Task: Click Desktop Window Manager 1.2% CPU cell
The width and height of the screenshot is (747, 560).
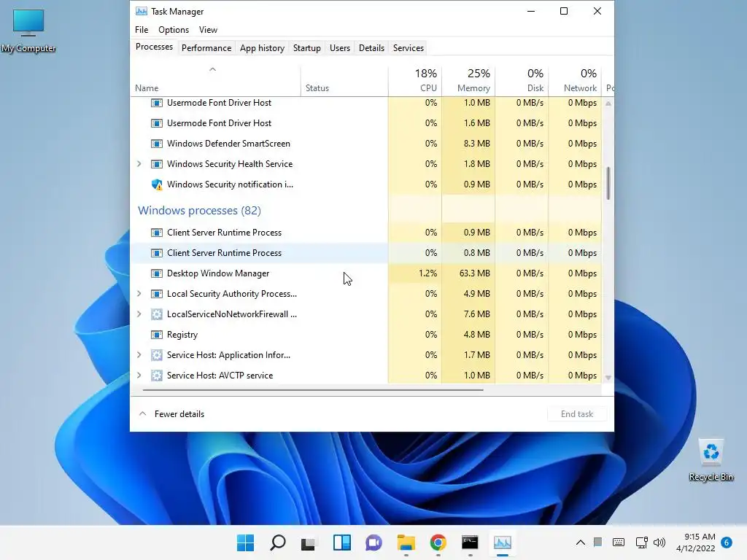Action: (415, 273)
